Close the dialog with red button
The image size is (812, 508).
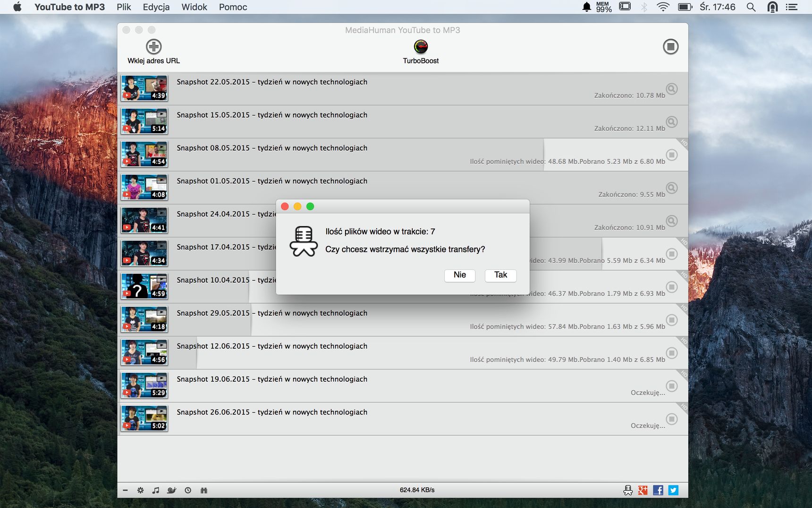pyautogui.click(x=285, y=207)
